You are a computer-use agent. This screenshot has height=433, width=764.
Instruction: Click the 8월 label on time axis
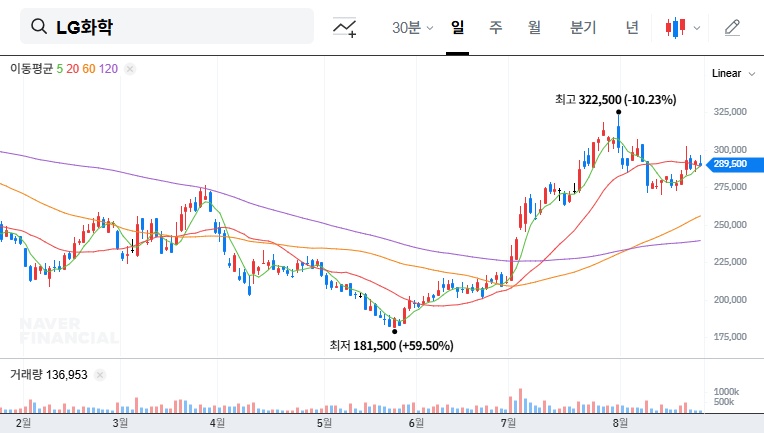coord(620,423)
